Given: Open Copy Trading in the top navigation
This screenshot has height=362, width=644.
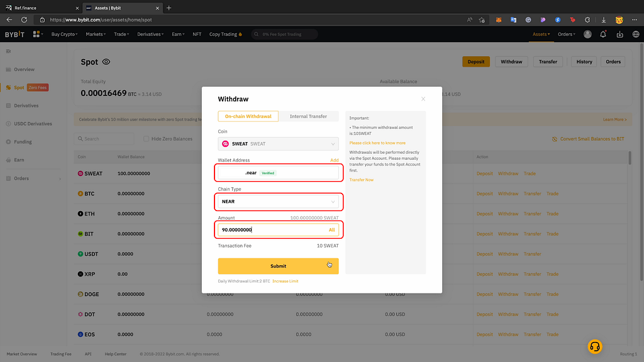Looking at the screenshot, I should click(226, 34).
